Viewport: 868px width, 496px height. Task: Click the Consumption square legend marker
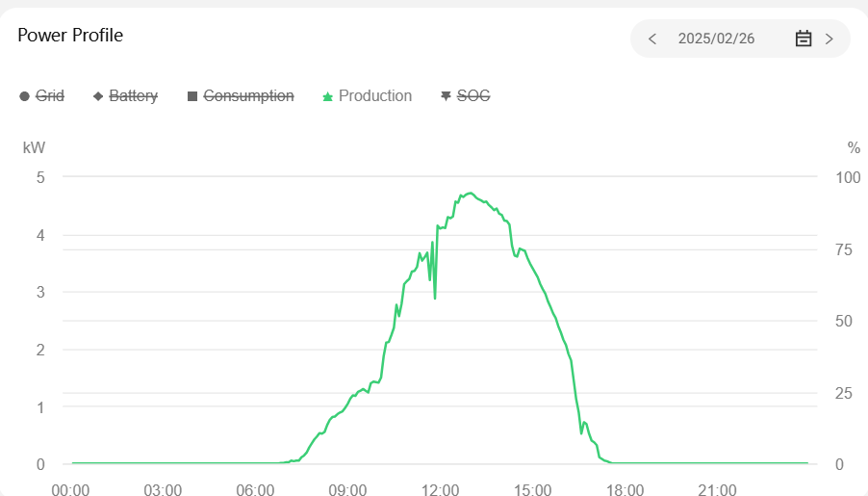click(192, 96)
